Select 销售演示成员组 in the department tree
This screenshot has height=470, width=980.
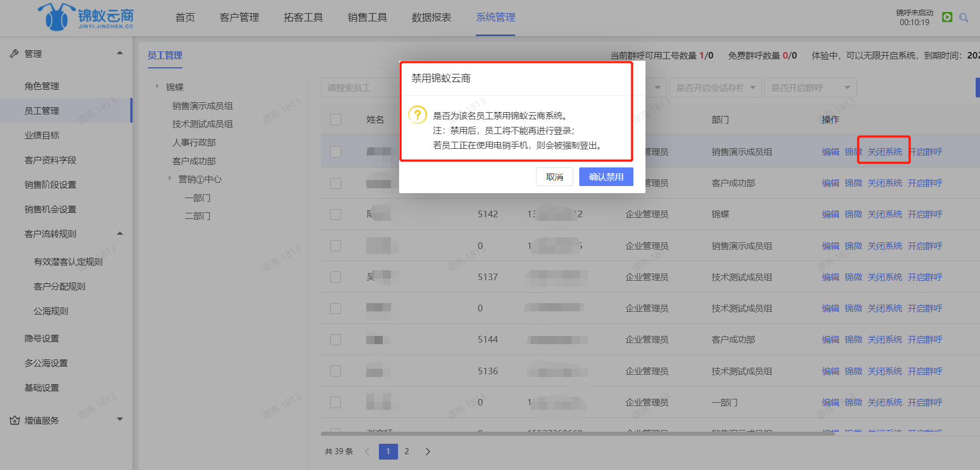203,106
